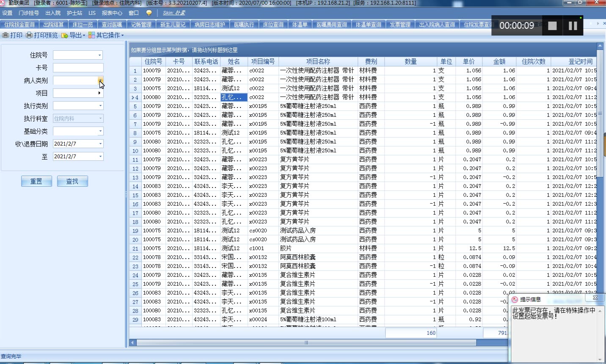Switch to 体温单查询 tab

click(x=368, y=25)
